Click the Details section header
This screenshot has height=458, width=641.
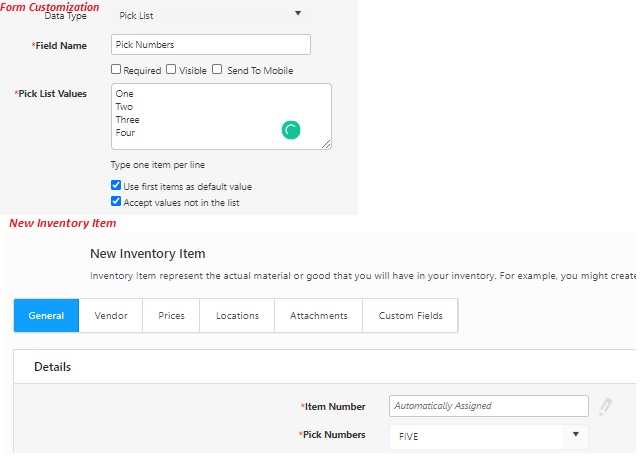tap(52, 367)
